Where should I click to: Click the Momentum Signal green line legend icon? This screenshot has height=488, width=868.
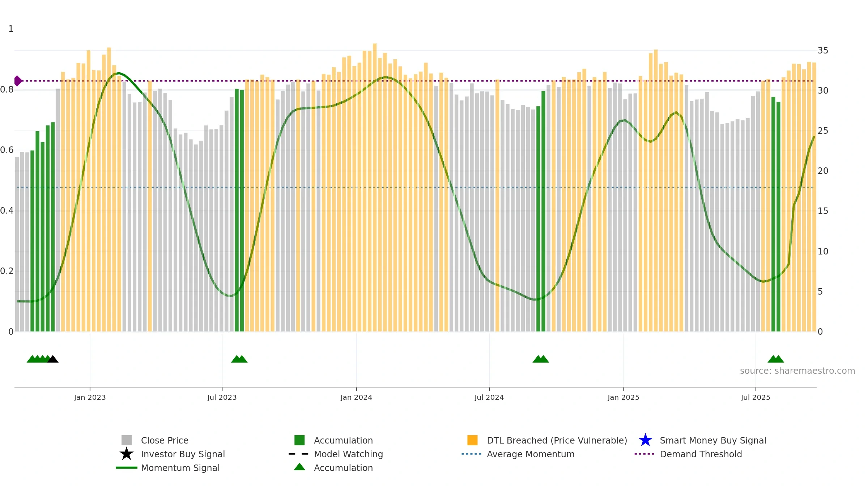(127, 468)
